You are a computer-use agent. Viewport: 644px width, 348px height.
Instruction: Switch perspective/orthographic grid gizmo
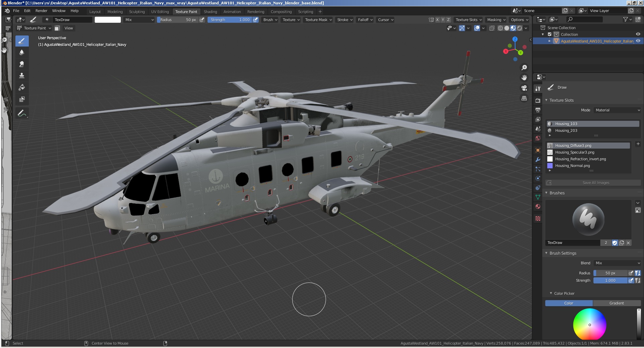pyautogui.click(x=524, y=98)
